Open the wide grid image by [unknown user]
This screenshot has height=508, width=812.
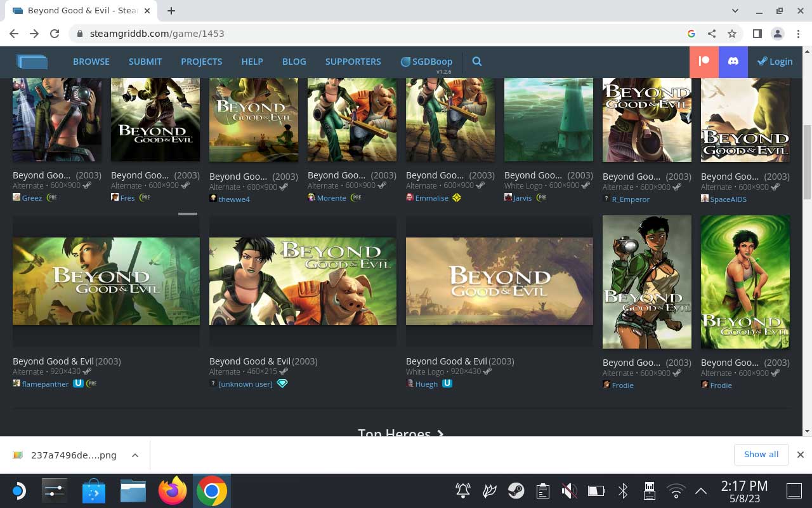pos(303,281)
